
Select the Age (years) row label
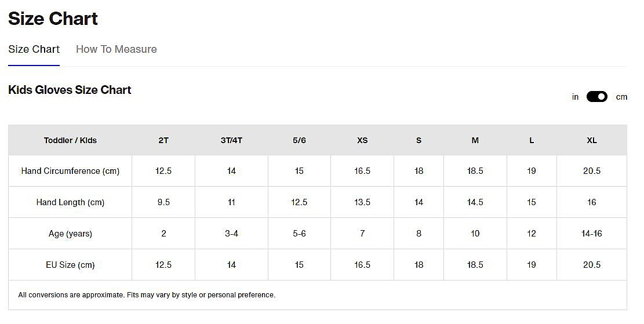click(x=70, y=234)
